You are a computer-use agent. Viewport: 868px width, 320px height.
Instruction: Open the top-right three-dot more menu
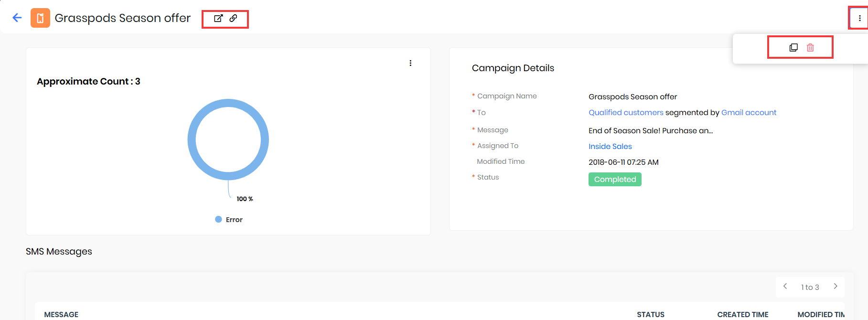coord(859,18)
